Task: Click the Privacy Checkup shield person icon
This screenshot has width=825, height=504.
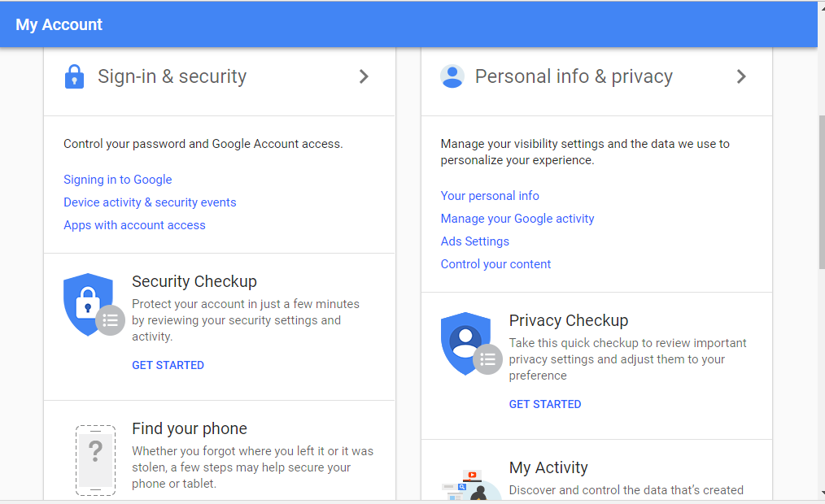Action: click(x=465, y=343)
